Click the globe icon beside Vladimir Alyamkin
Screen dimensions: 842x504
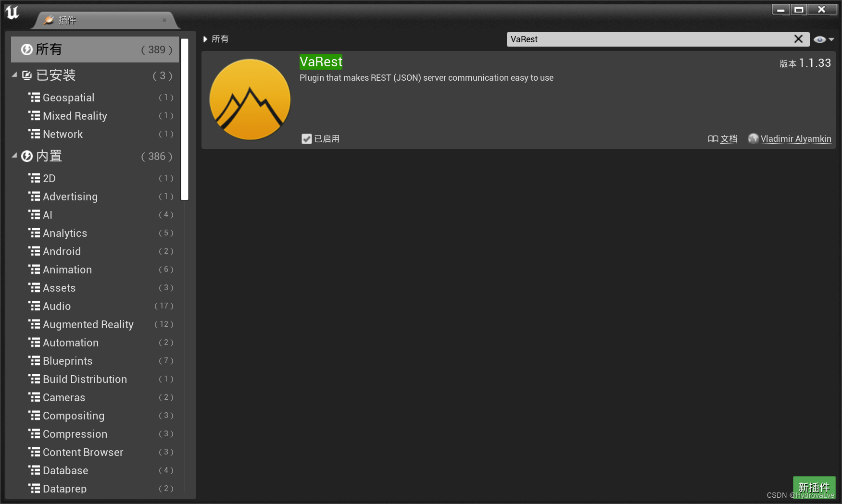(x=753, y=138)
